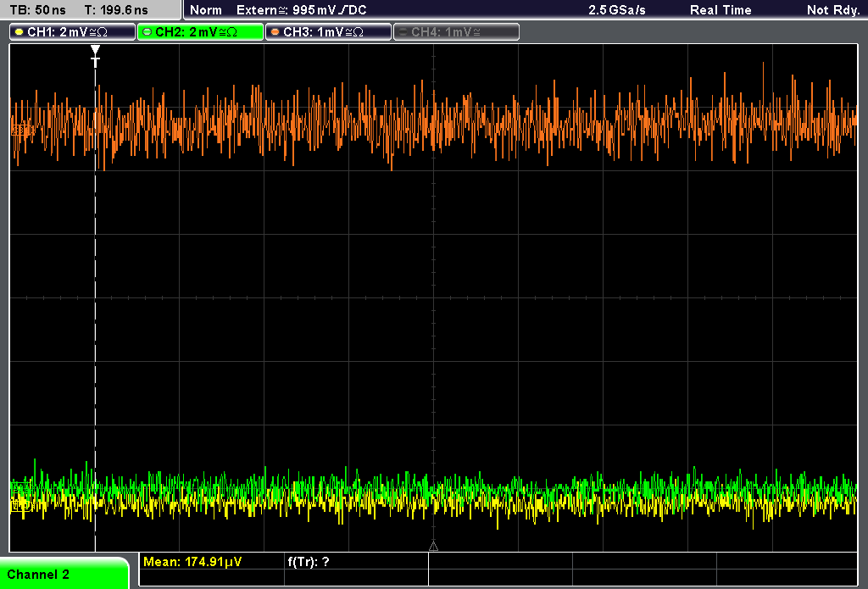Click the Norm trigger mode label
This screenshot has height=589, width=868.
tap(206, 10)
